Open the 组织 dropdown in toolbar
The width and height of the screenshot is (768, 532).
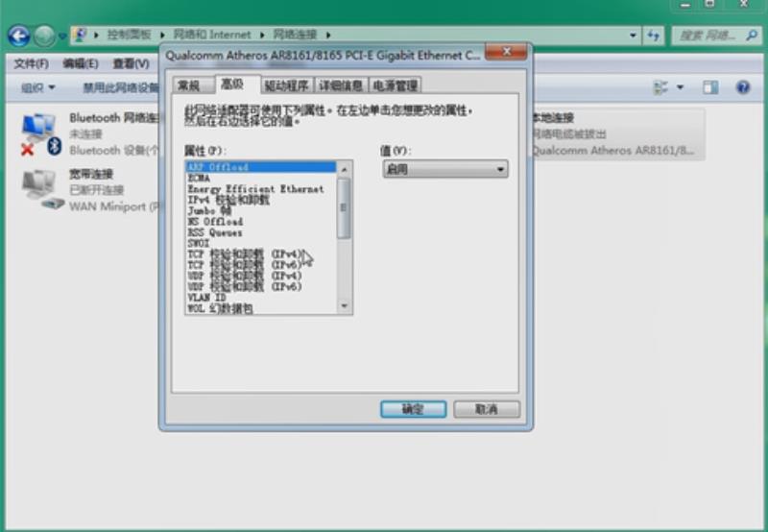37,87
